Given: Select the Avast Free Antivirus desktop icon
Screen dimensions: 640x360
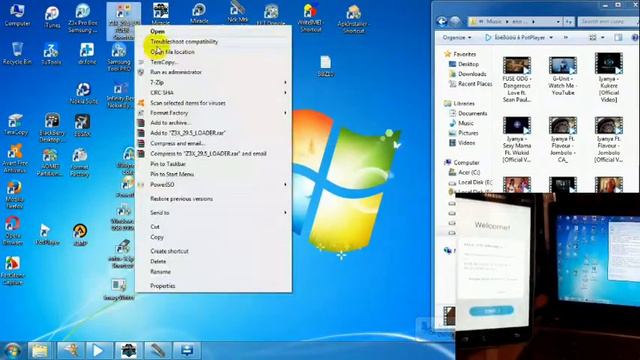Looking at the screenshot, I should click(15, 159).
